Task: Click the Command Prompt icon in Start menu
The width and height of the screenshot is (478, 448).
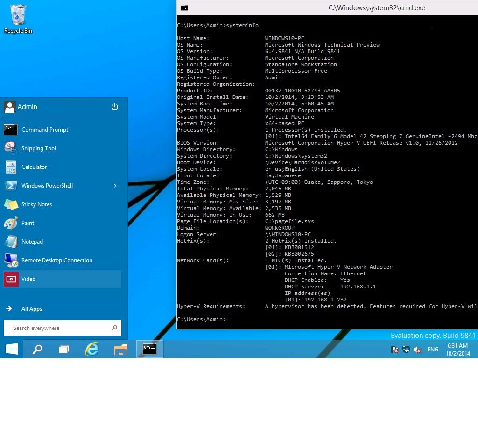Action: pyautogui.click(x=11, y=130)
